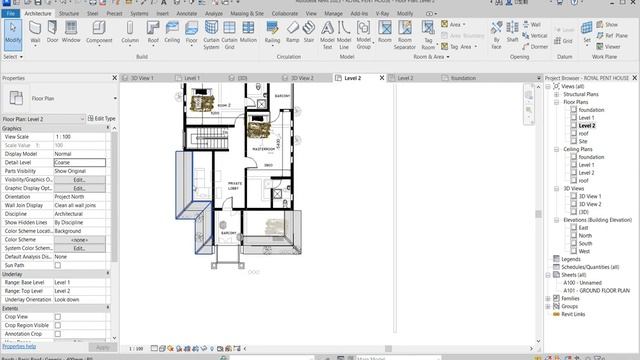Screen dimensions: 640x360
Task: Switch to the 3D View 1 view tab
Action: pos(142,78)
